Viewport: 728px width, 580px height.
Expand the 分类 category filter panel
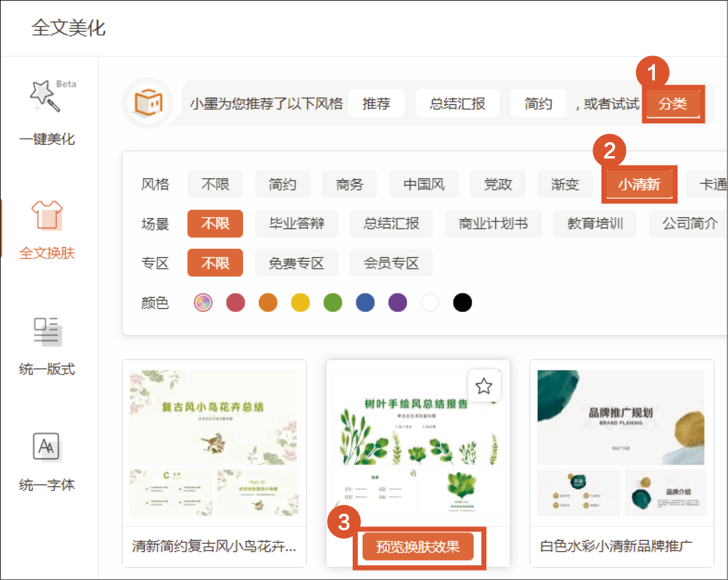[673, 104]
